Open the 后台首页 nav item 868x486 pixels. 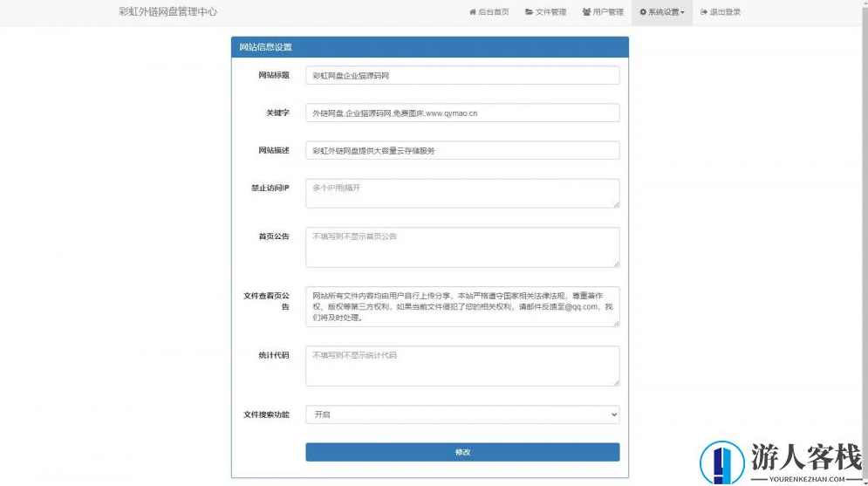(x=489, y=12)
